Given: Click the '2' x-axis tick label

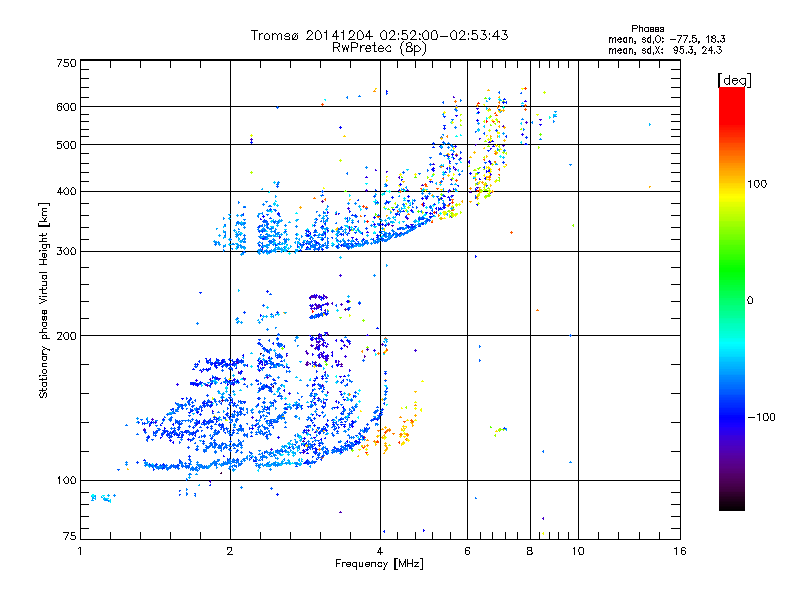Looking at the screenshot, I should (230, 551).
